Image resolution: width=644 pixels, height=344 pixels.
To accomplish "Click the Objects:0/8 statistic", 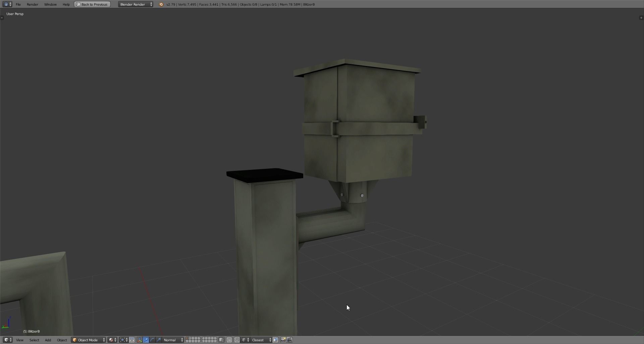I will coord(249,4).
